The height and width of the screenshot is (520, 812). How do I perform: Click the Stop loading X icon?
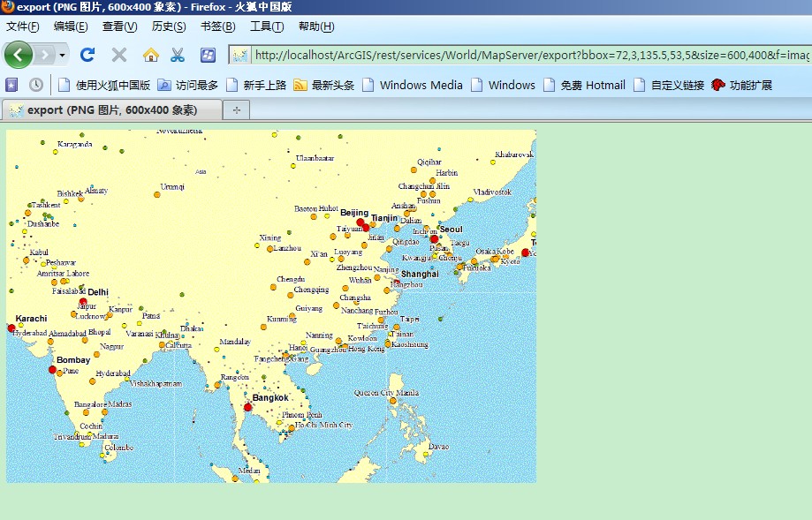tap(119, 55)
